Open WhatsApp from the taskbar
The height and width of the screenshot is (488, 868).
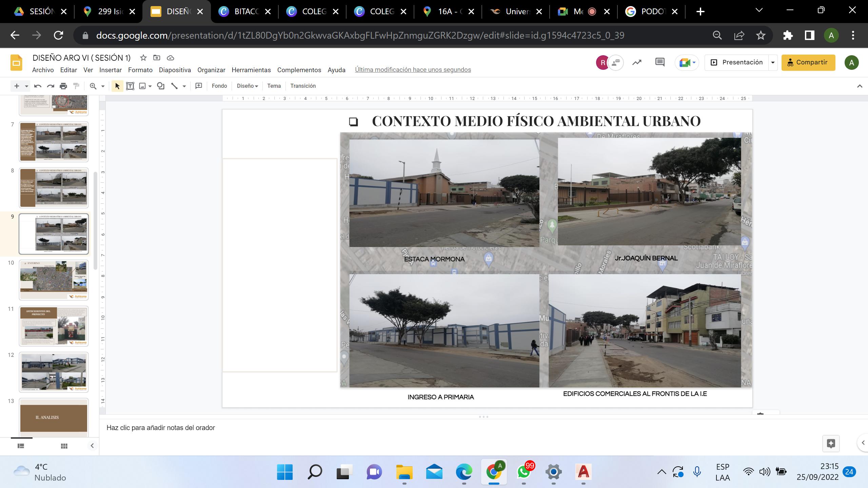[x=524, y=472]
